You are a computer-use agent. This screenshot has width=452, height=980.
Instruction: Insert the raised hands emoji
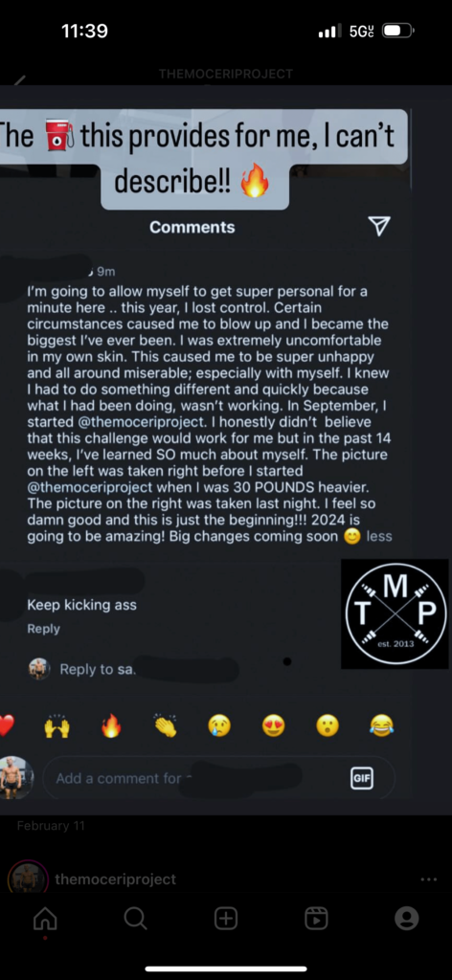(56, 726)
